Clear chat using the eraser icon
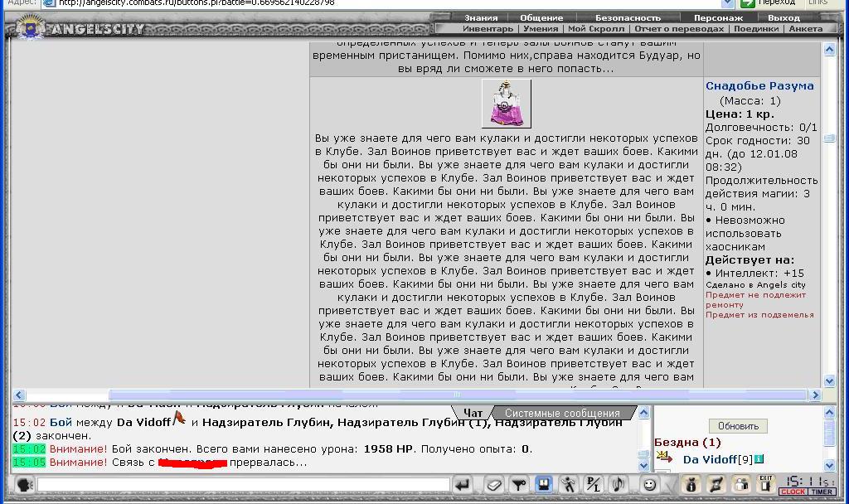This screenshot has height=504, width=849. pos(494,484)
